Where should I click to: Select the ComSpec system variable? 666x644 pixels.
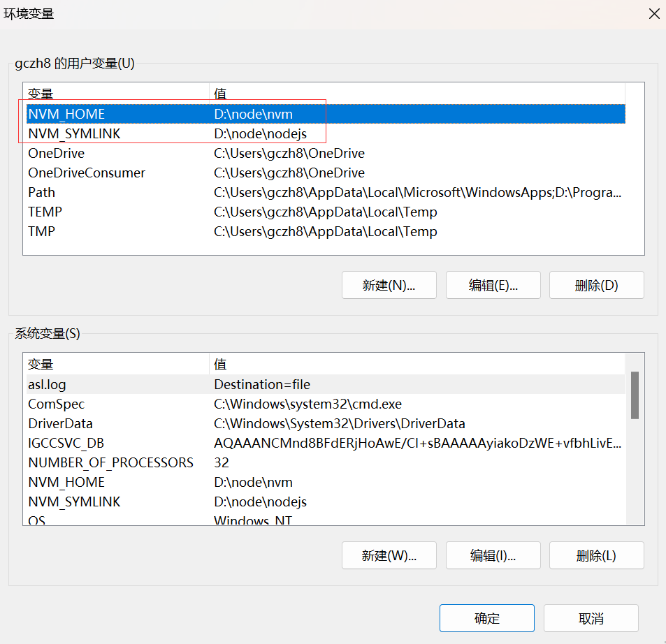326,404
